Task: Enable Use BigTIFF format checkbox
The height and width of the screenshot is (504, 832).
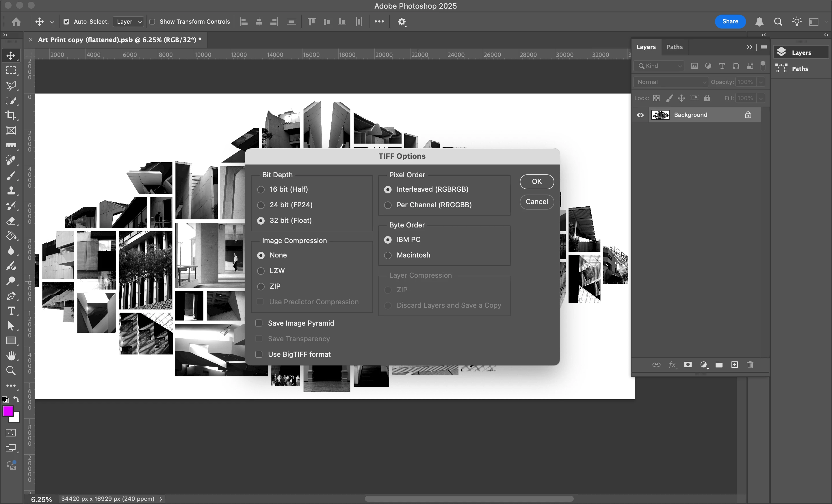Action: (259, 354)
